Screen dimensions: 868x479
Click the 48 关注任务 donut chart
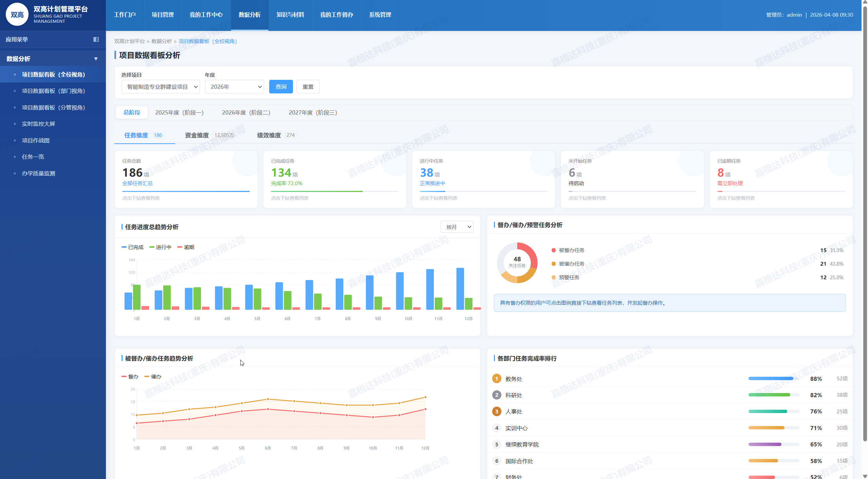tap(517, 262)
